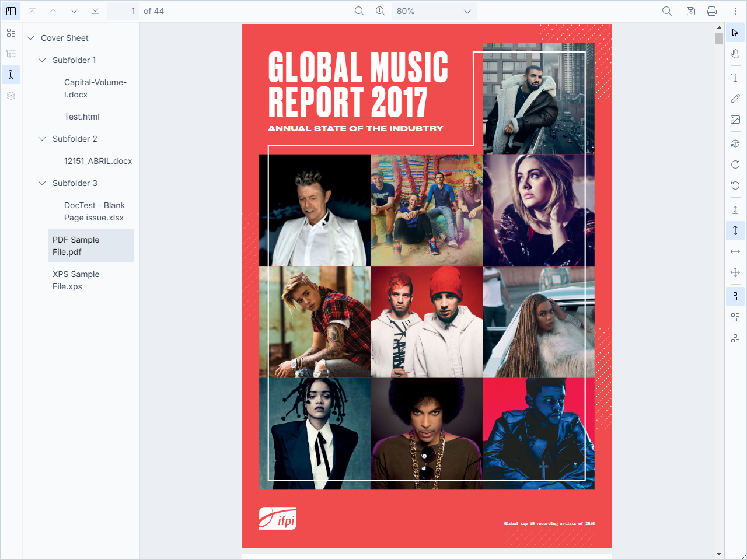Rotate the page clockwise
Viewport: 747px width, 560px height.
pyautogui.click(x=735, y=164)
